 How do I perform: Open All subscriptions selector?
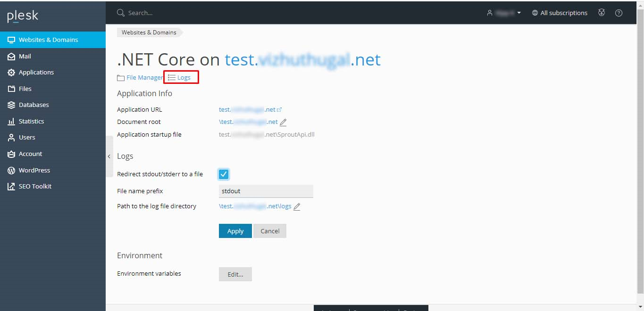[x=560, y=13]
